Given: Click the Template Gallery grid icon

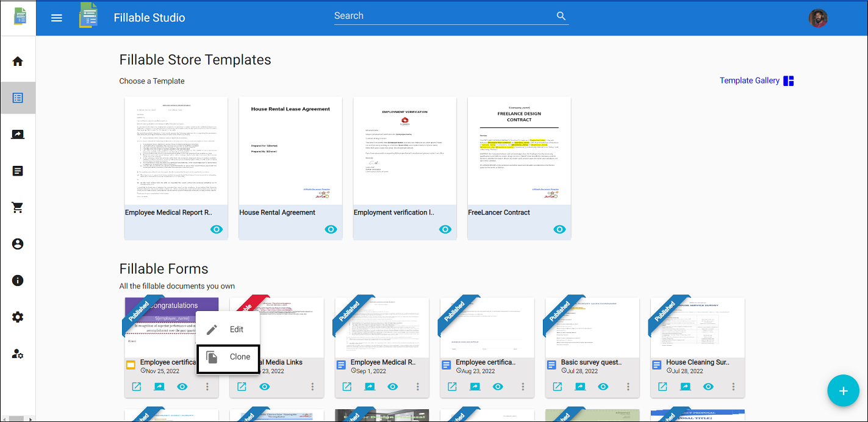Looking at the screenshot, I should pyautogui.click(x=789, y=80).
